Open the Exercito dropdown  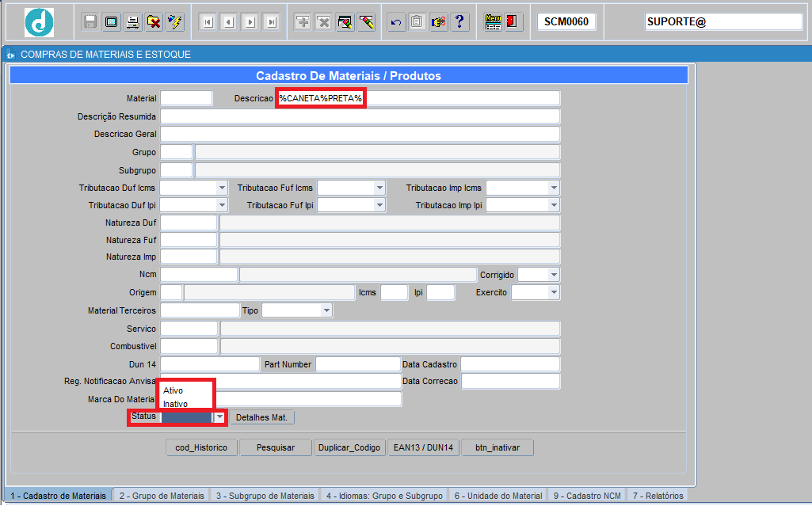pyautogui.click(x=554, y=292)
